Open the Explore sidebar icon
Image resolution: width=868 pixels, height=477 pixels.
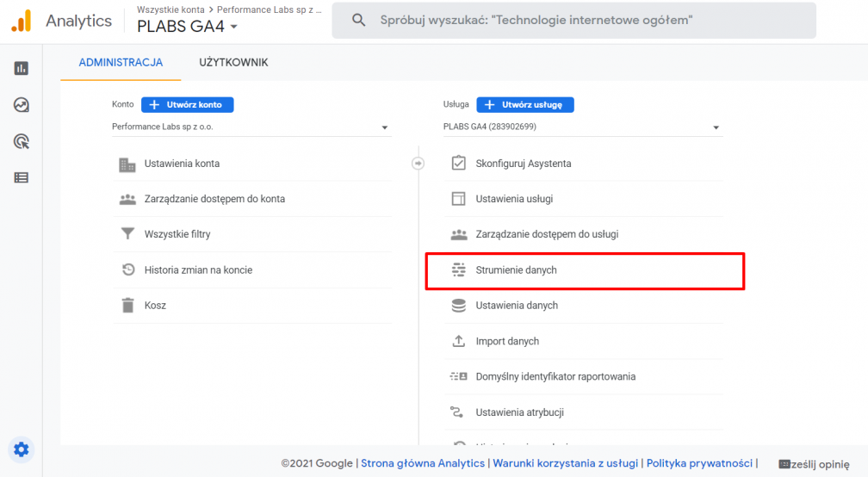[21, 104]
